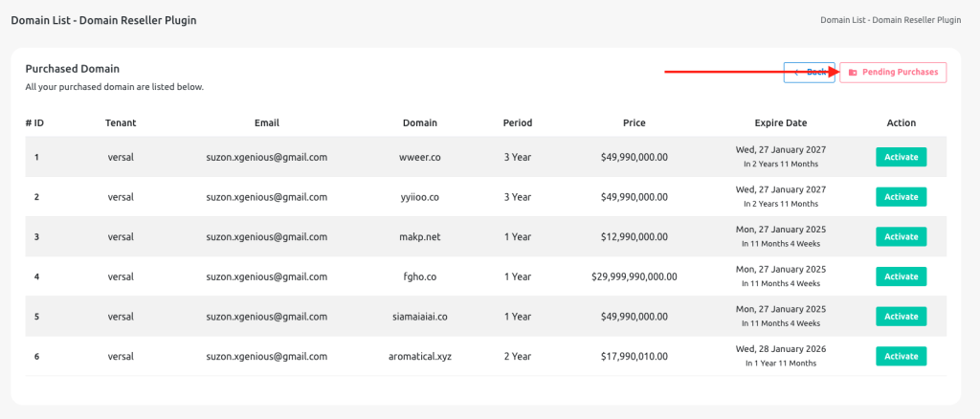The height and width of the screenshot is (419, 980).
Task: Click the Price column header
Action: point(635,123)
